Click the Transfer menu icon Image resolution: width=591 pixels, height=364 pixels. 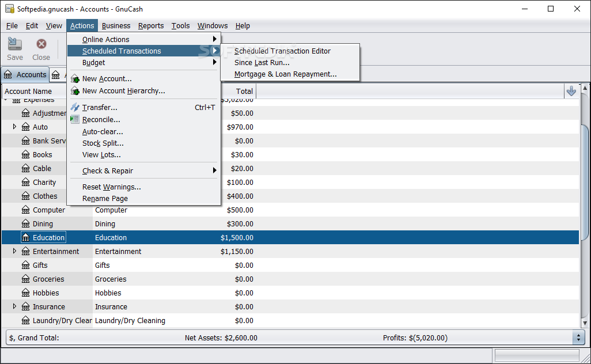pyautogui.click(x=75, y=107)
